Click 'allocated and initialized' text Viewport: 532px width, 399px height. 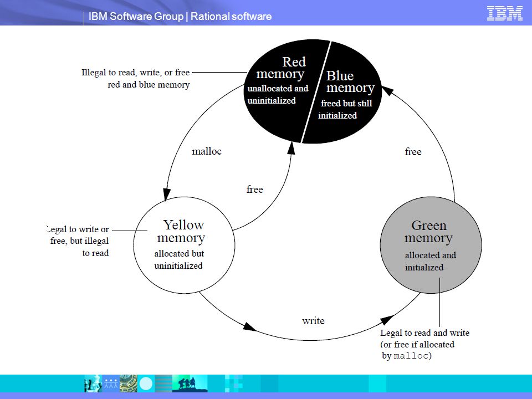[x=430, y=261]
